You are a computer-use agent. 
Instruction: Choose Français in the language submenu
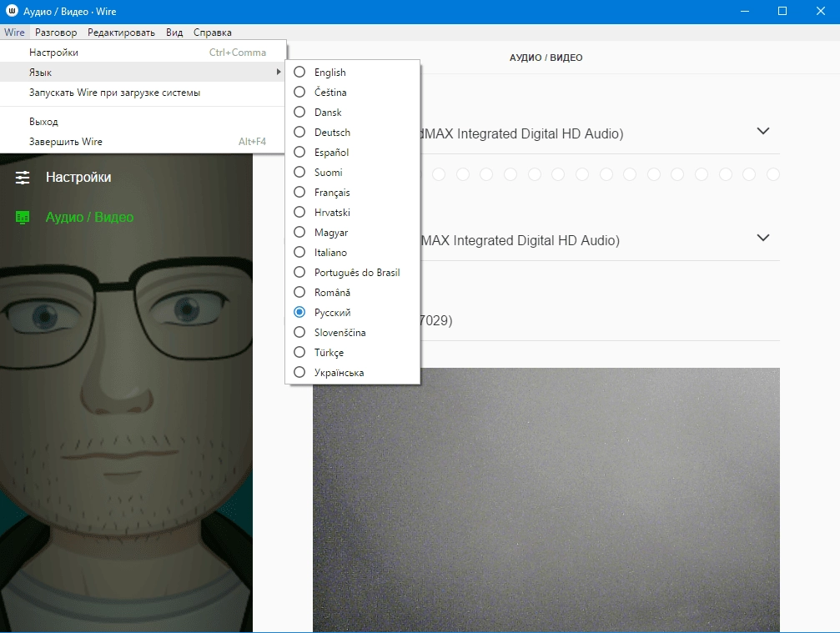click(353, 193)
